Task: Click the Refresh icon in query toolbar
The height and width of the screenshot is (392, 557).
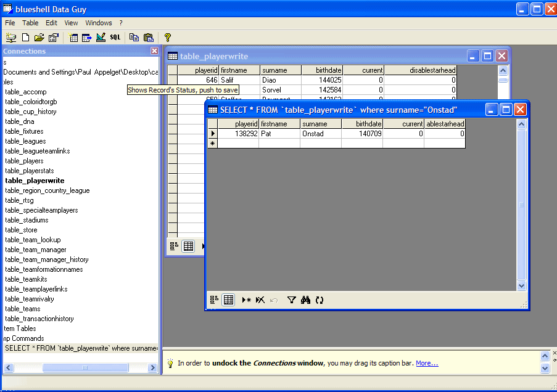Action: 319,300
